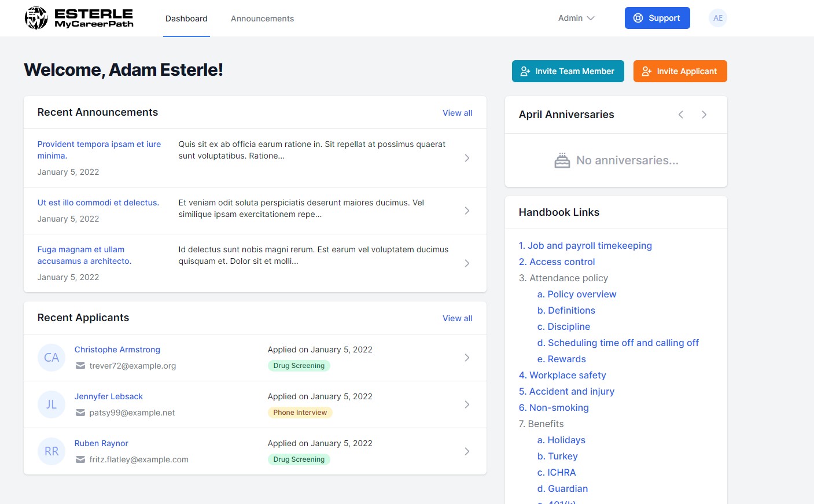This screenshot has width=814, height=504.
Task: Click the envelope icon next to trever72@example.org
Action: [x=80, y=366]
